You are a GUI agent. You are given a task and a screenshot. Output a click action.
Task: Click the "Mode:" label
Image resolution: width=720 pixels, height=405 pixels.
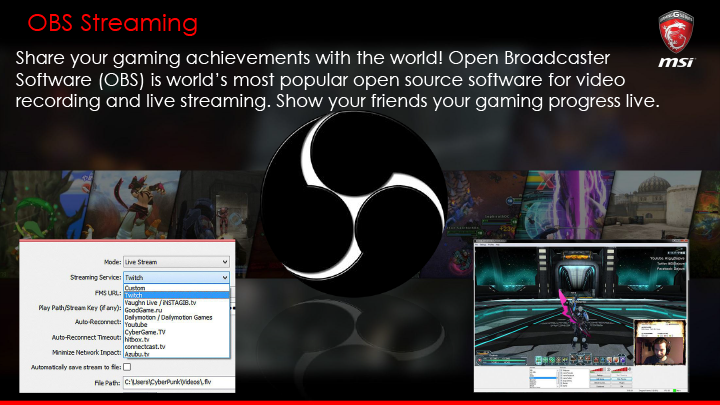coord(112,262)
